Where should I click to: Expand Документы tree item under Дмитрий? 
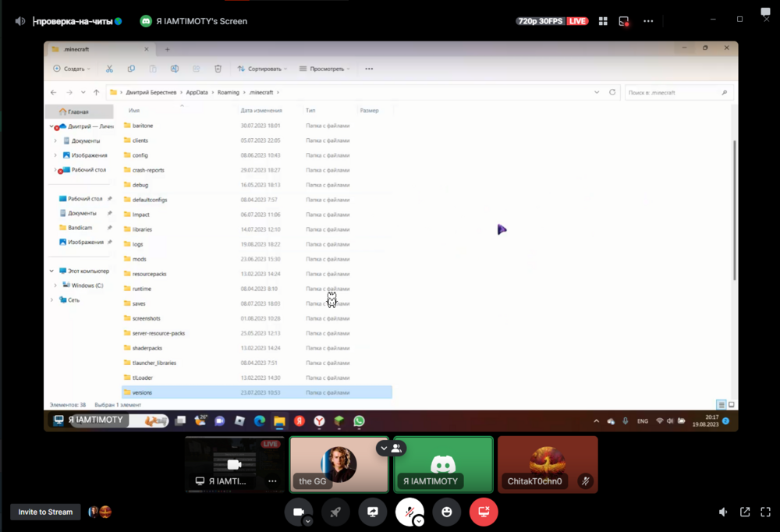(x=55, y=141)
